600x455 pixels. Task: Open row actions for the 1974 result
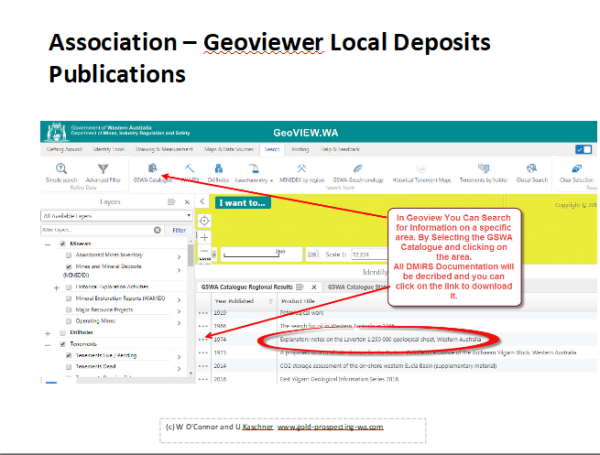[203, 339]
